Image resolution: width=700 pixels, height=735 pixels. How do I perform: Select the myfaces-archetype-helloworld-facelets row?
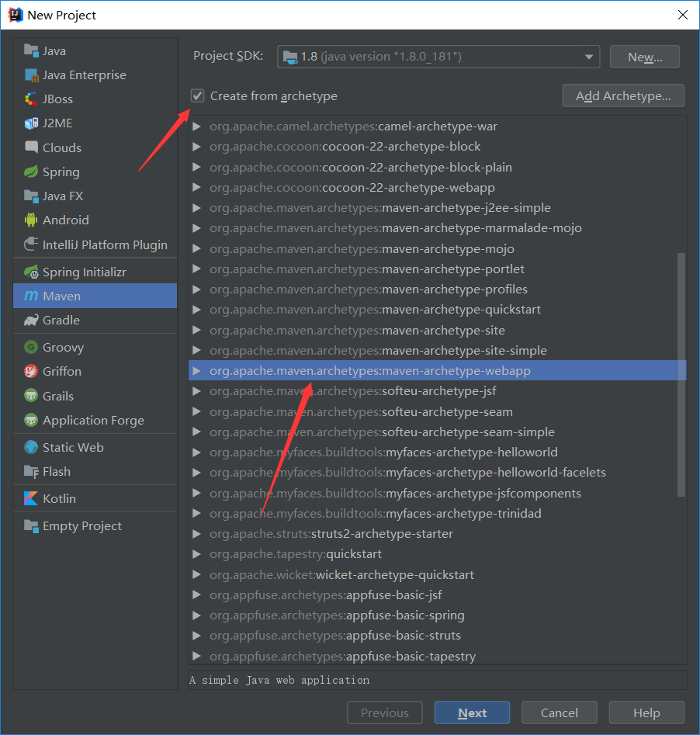pos(438,473)
